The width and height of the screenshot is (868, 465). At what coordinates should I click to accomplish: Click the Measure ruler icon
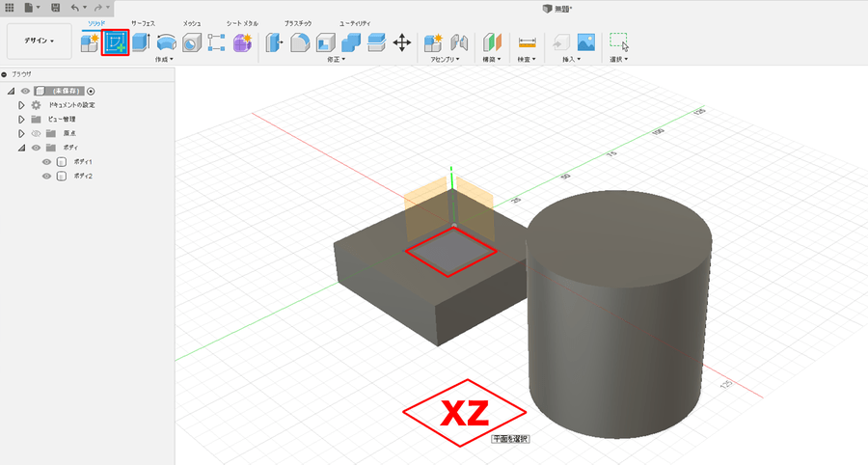[527, 42]
